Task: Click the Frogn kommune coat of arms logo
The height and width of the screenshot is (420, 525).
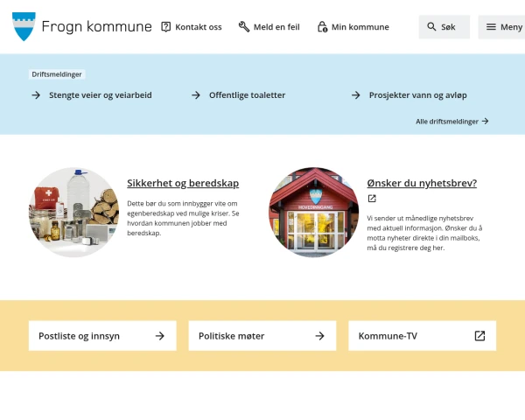Action: [x=24, y=26]
